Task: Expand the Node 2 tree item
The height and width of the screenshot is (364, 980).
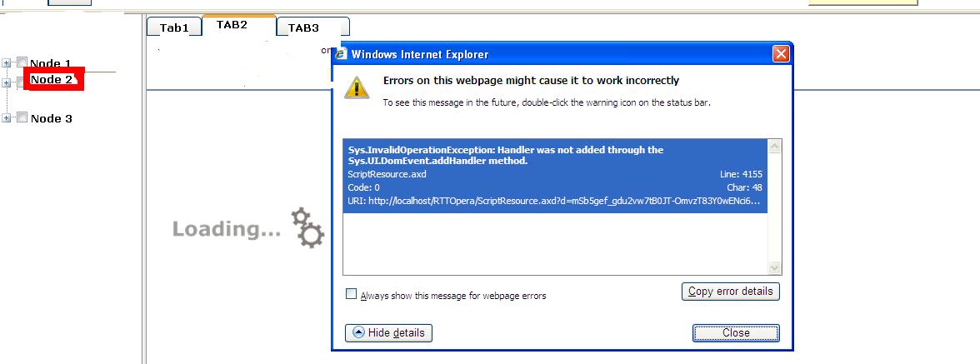Action: pyautogui.click(x=7, y=82)
